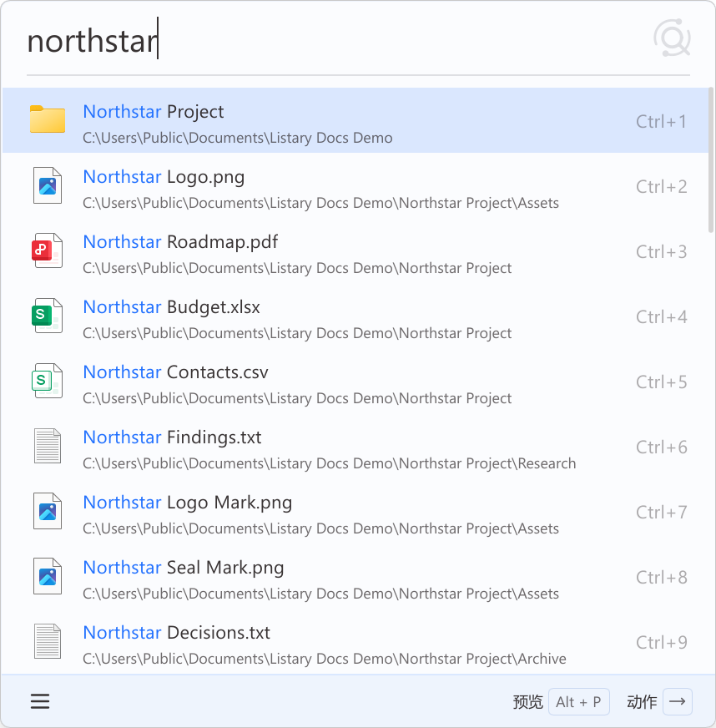
Task: Click the Northstar Budget.xlsx spreadsheet icon
Action: click(x=47, y=316)
